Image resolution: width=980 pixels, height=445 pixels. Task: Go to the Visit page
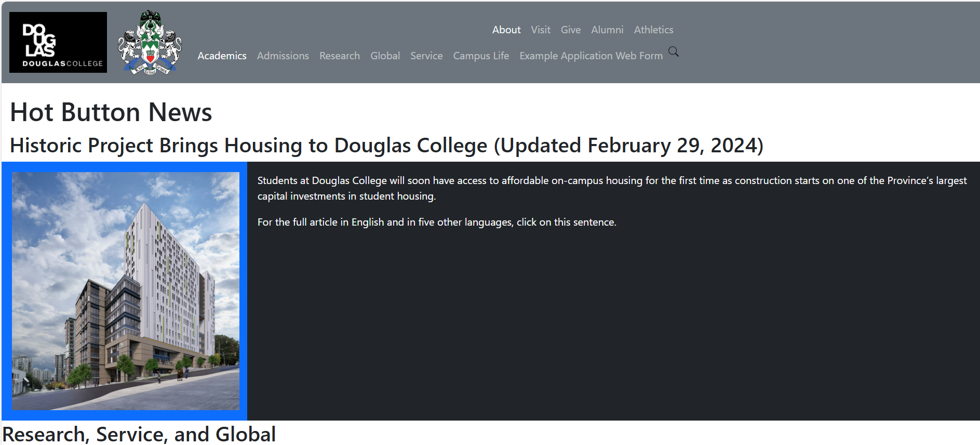tap(541, 30)
